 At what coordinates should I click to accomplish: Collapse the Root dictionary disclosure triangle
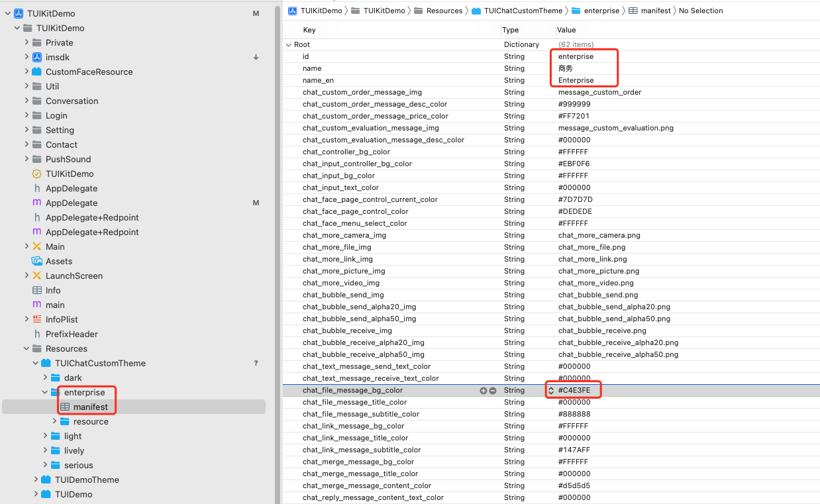click(x=288, y=44)
